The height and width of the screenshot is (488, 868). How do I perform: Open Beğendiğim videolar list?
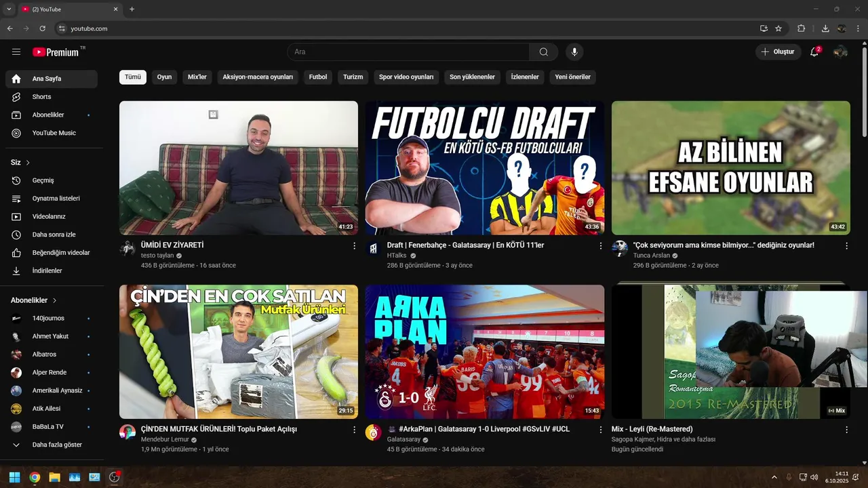pos(52,253)
